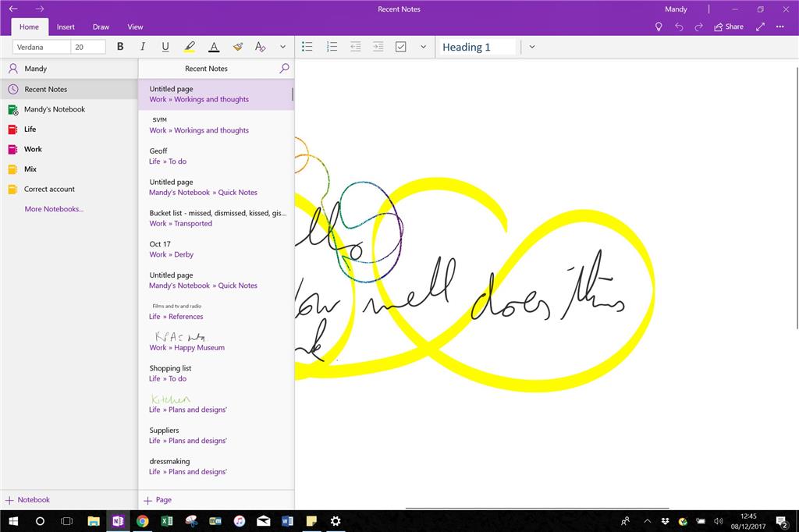
Task: Go forward with the right arrow
Action: (40, 9)
